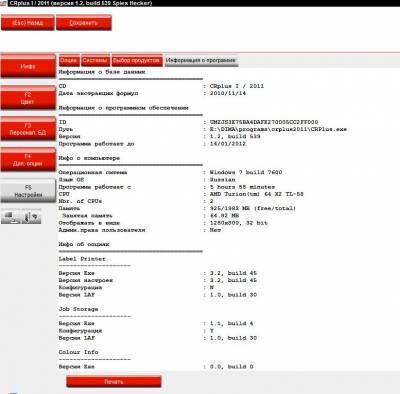Click the memory value 925/1982 MB
The width and height of the screenshot is (400, 394).
pyautogui.click(x=253, y=208)
